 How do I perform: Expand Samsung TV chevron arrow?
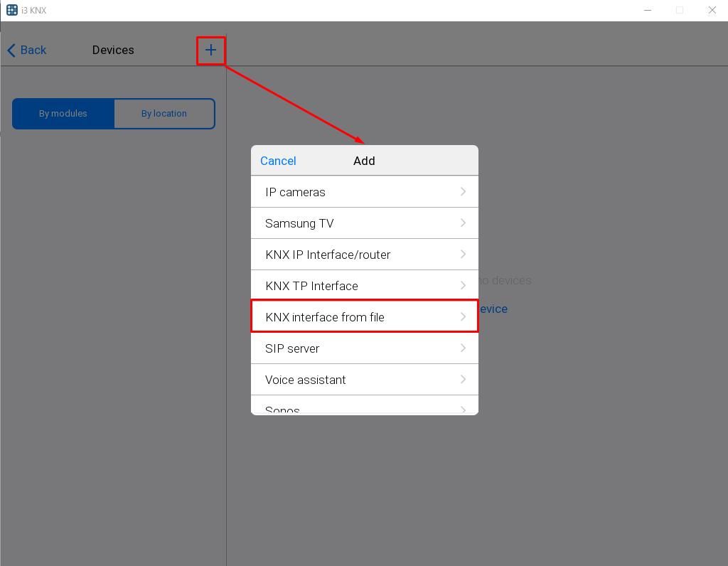463,223
